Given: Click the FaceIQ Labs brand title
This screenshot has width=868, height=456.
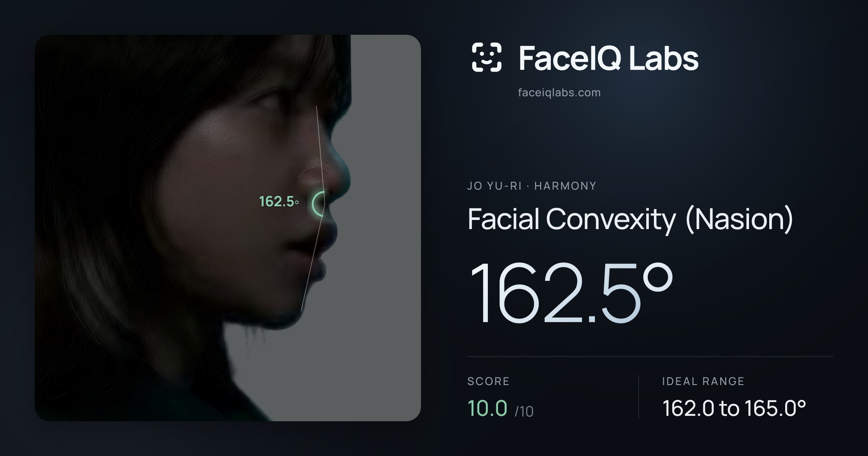Looking at the screenshot, I should (x=609, y=58).
